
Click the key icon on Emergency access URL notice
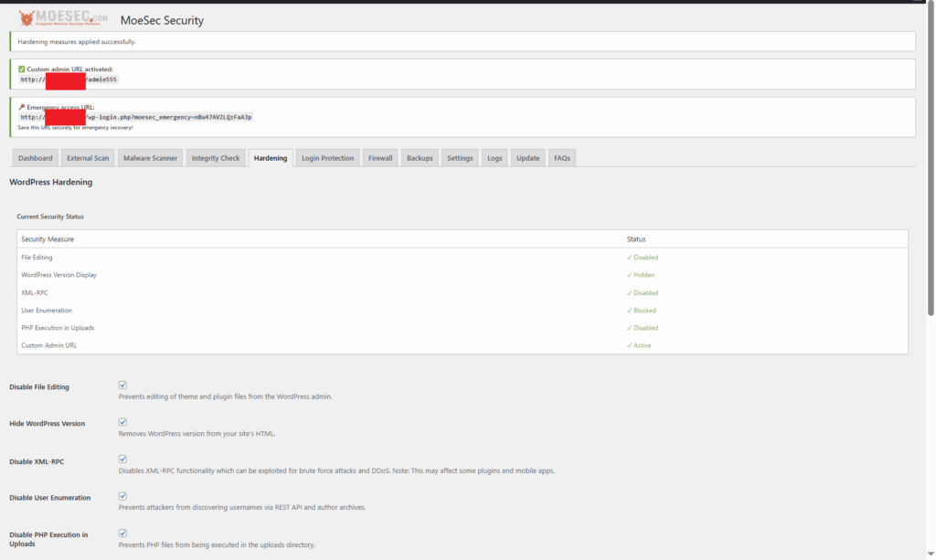coord(20,106)
